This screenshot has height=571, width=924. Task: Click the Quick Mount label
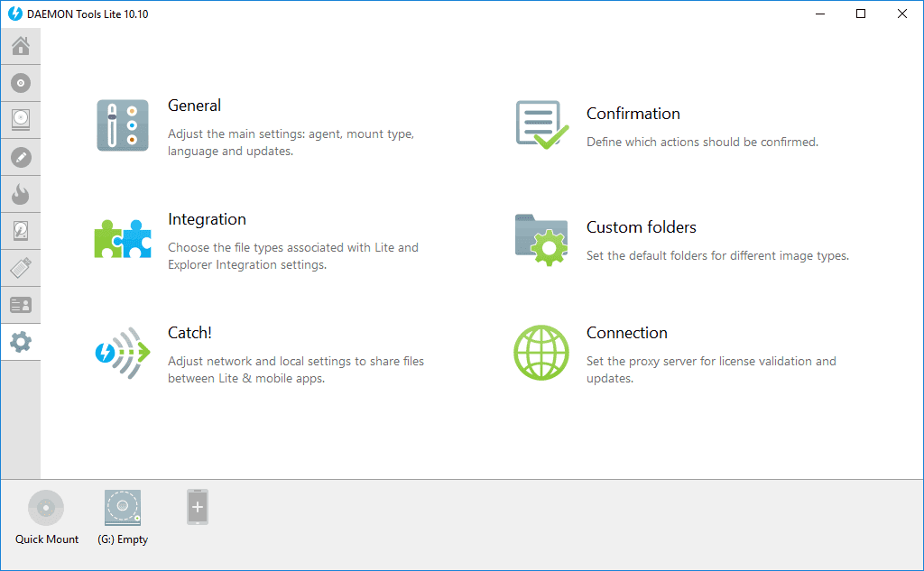coord(47,539)
